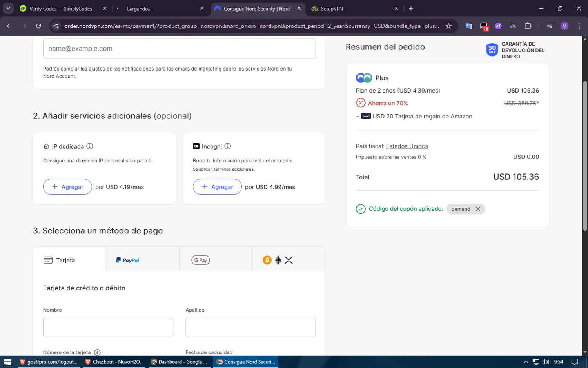This screenshot has height=368, width=588.
Task: Focus the name@example.com email field
Action: click(x=179, y=49)
